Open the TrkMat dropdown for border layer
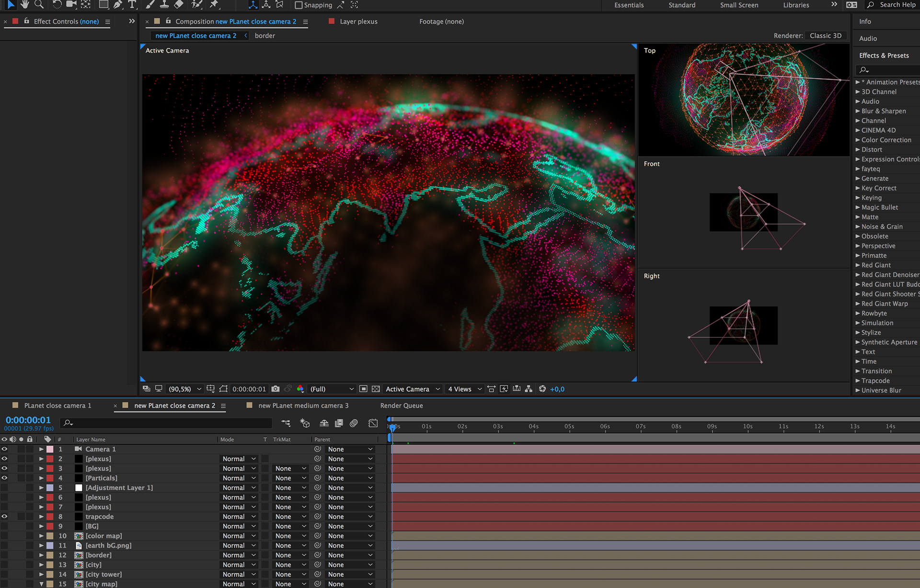This screenshot has height=588, width=920. point(290,555)
